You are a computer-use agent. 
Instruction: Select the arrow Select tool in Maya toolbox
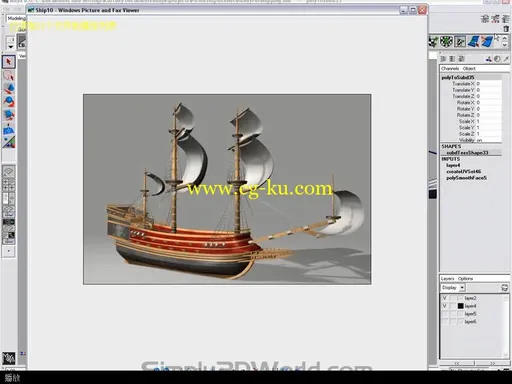[9, 62]
